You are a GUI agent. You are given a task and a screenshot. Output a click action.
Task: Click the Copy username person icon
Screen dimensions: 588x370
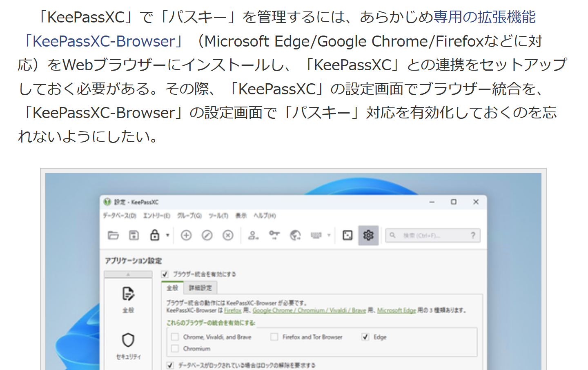[x=253, y=235]
